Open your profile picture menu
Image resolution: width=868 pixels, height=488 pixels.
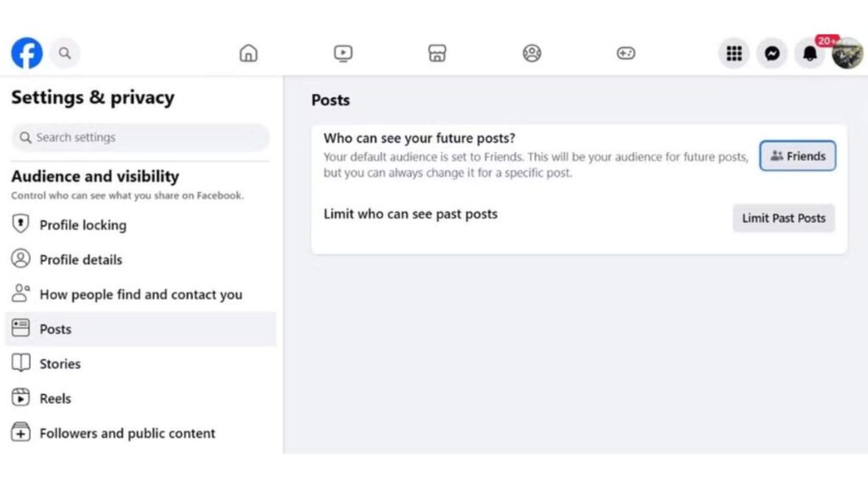[848, 53]
